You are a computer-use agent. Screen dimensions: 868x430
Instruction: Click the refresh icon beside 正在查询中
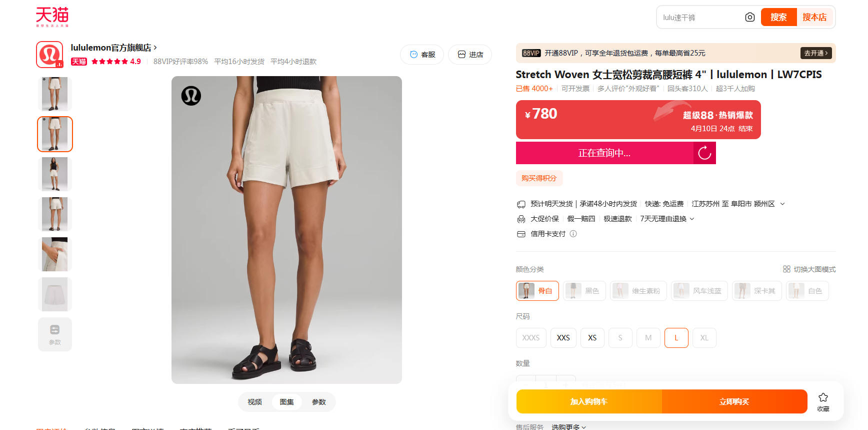[x=704, y=153]
